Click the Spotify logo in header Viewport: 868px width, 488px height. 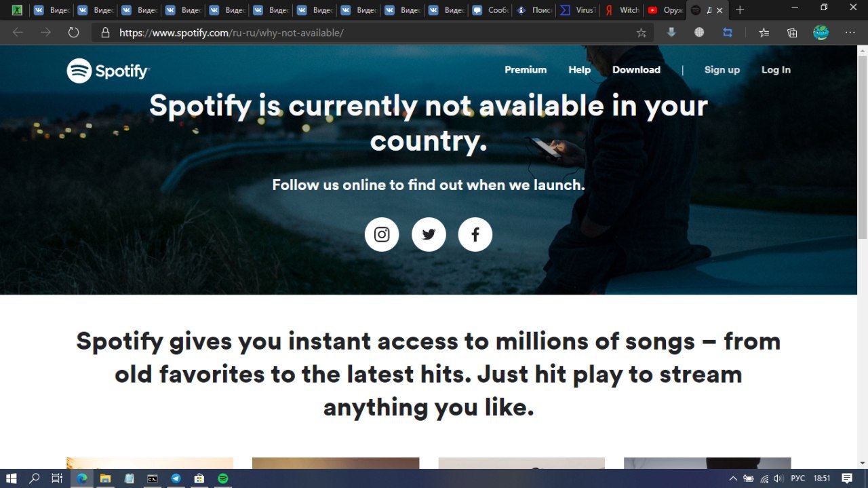pos(108,71)
